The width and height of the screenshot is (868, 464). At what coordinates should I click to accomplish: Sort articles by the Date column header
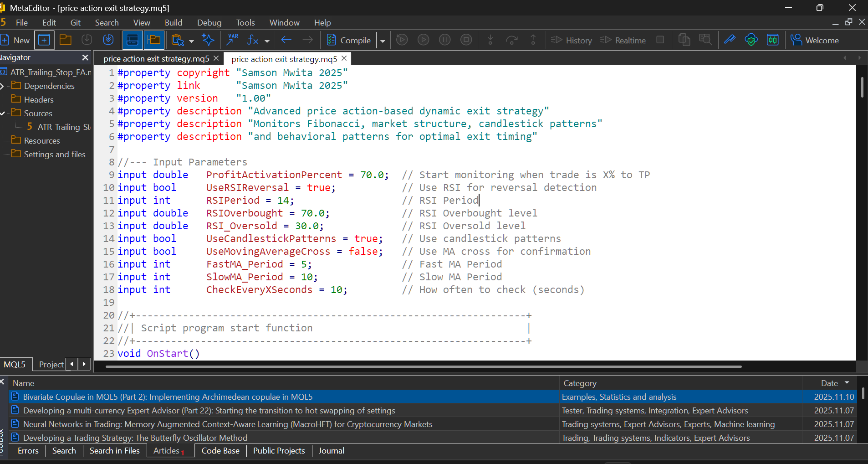point(829,383)
